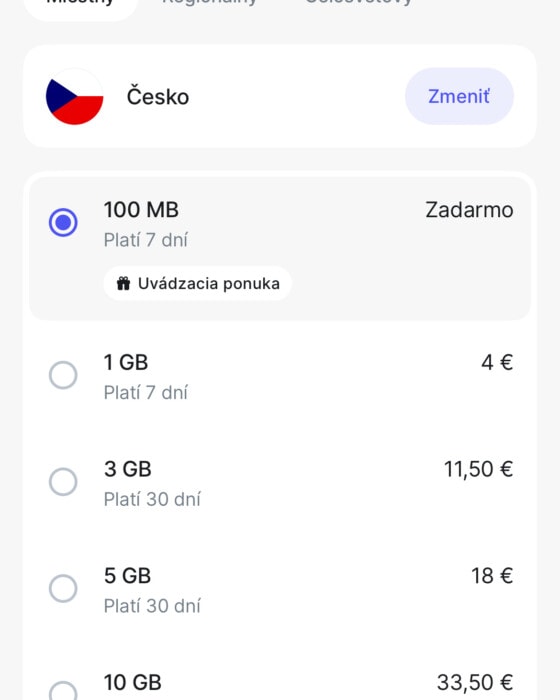Click the Czech flag icon
This screenshot has height=700, width=560.
pyautogui.click(x=75, y=96)
